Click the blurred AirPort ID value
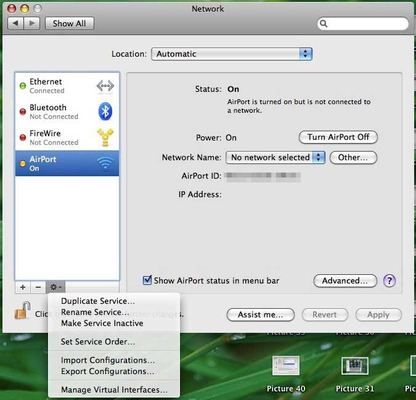The image size is (416, 400). 263,176
